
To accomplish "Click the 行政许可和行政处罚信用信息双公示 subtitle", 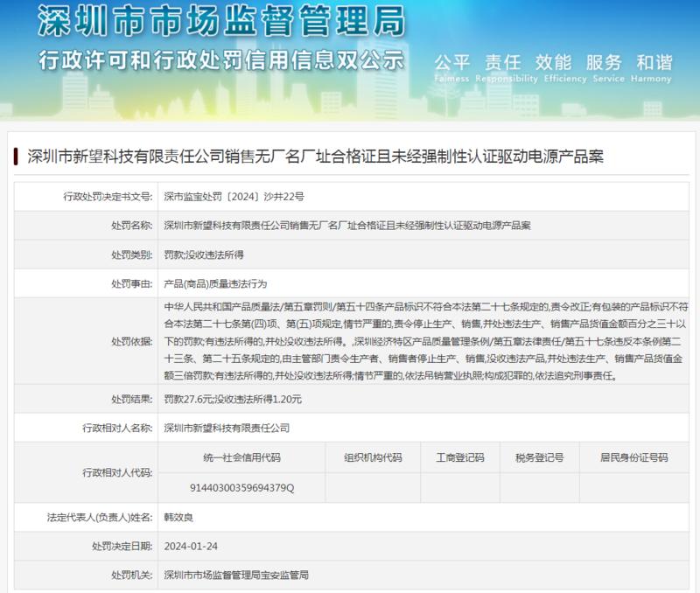I will (x=221, y=60).
